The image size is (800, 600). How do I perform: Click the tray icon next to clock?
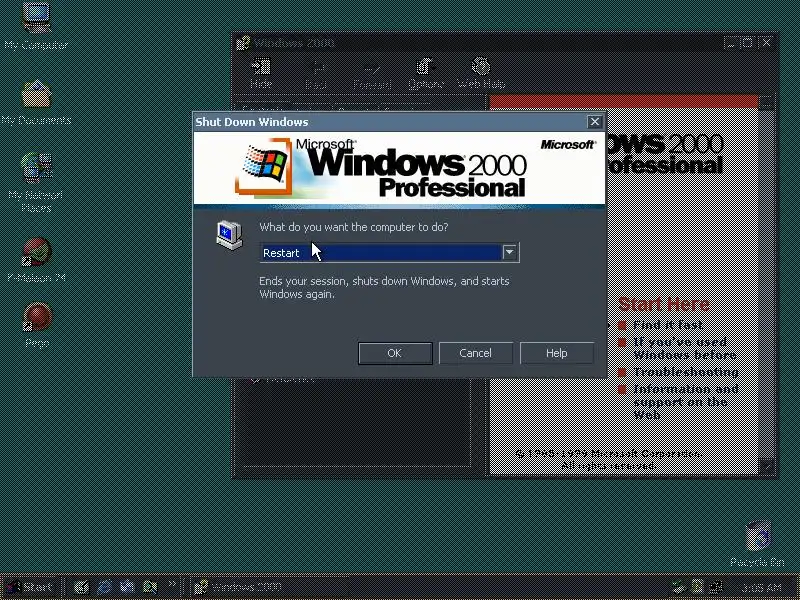pos(716,587)
